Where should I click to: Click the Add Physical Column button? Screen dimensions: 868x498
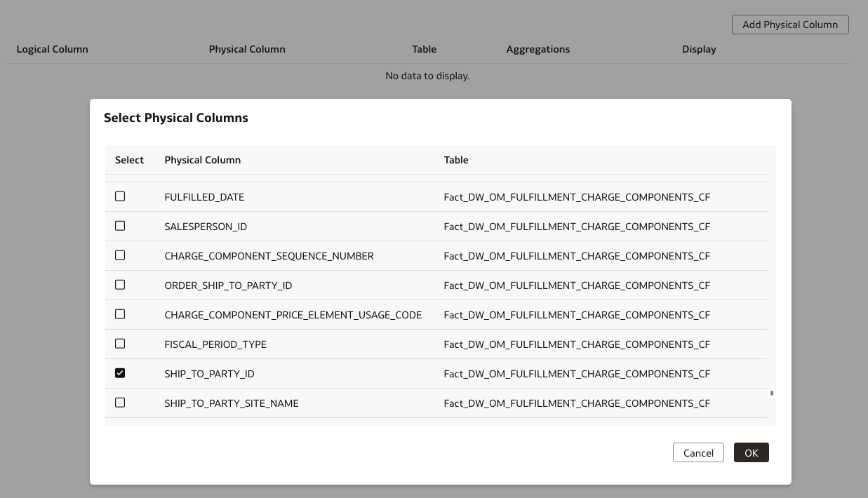tap(790, 25)
